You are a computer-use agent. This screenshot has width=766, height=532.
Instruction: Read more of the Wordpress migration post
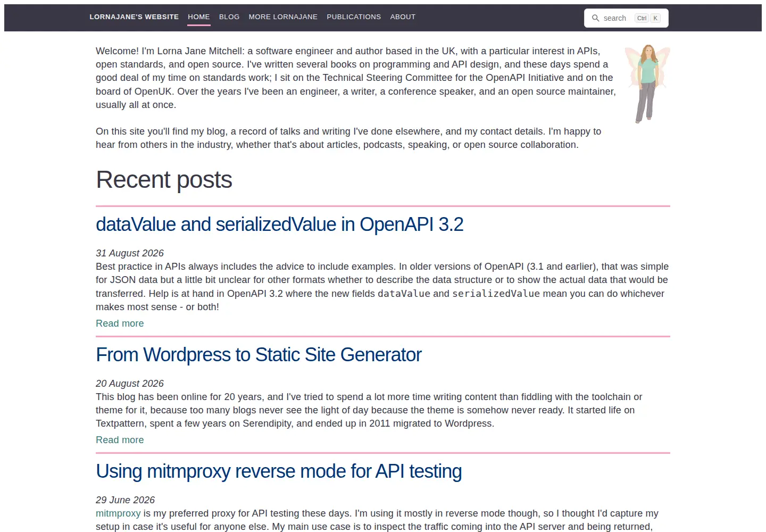point(120,440)
